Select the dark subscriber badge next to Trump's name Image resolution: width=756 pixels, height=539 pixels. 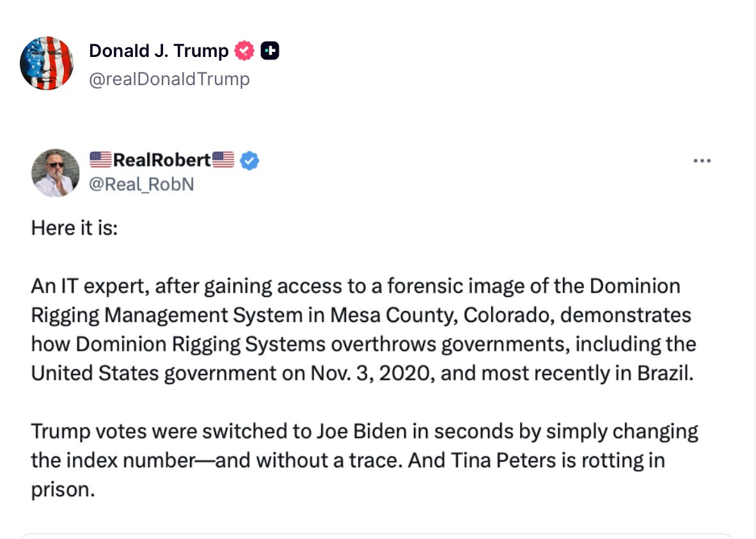click(x=269, y=50)
